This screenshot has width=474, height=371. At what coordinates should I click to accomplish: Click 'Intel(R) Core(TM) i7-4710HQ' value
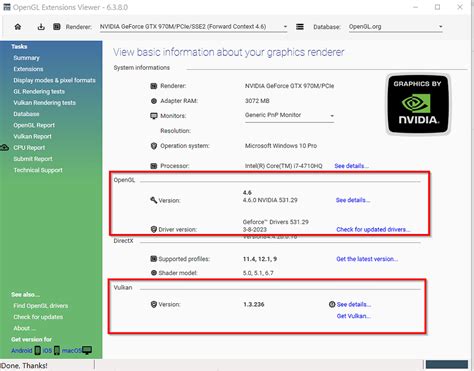[x=283, y=166]
